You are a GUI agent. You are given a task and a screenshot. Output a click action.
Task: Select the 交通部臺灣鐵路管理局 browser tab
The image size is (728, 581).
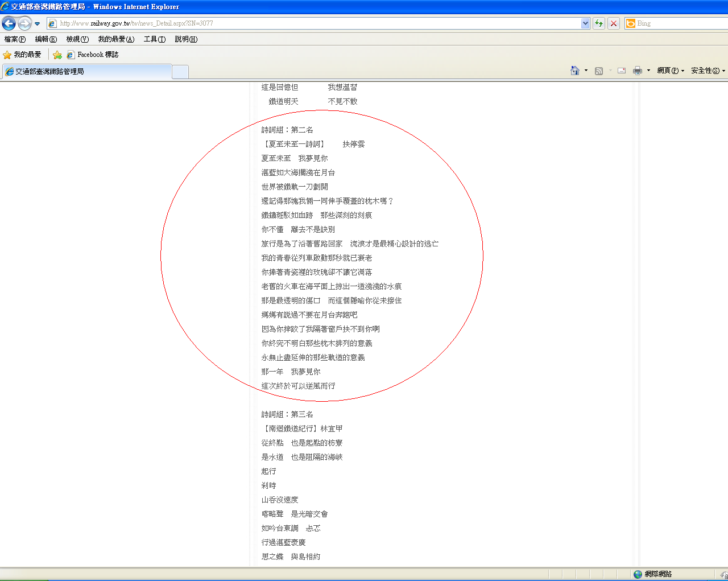(87, 72)
